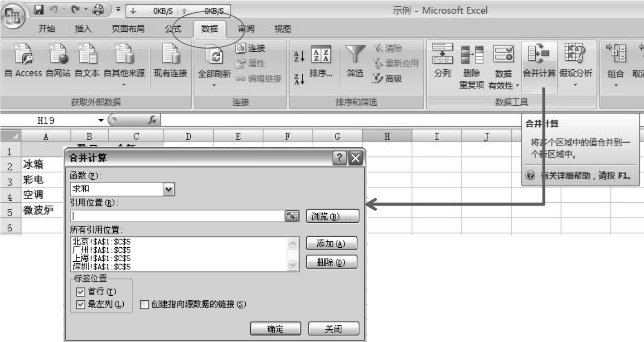This screenshot has width=644, height=342.
Task: Toggle the 最左列 (left column) checkbox
Action: [82, 304]
